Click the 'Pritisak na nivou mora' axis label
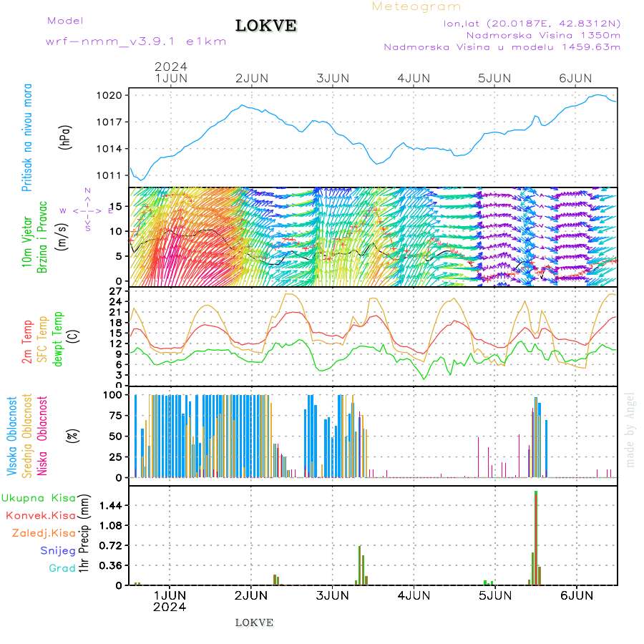The height and width of the screenshot is (644, 644). [x=27, y=137]
